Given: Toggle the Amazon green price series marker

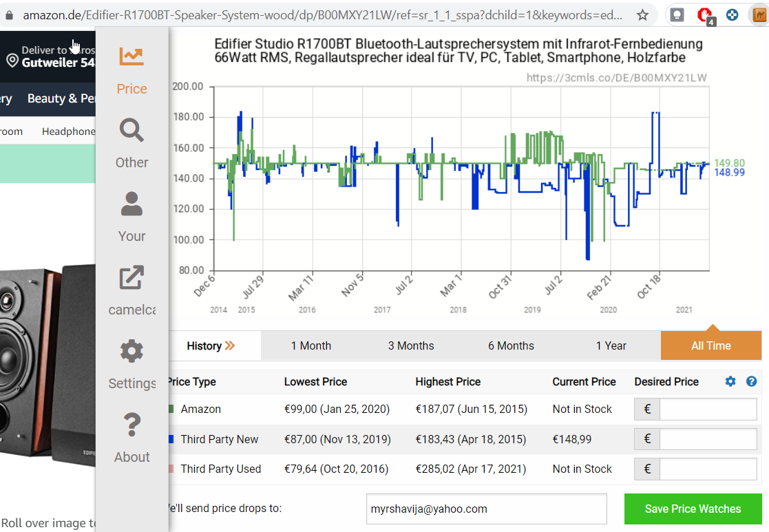Looking at the screenshot, I should 171,409.
